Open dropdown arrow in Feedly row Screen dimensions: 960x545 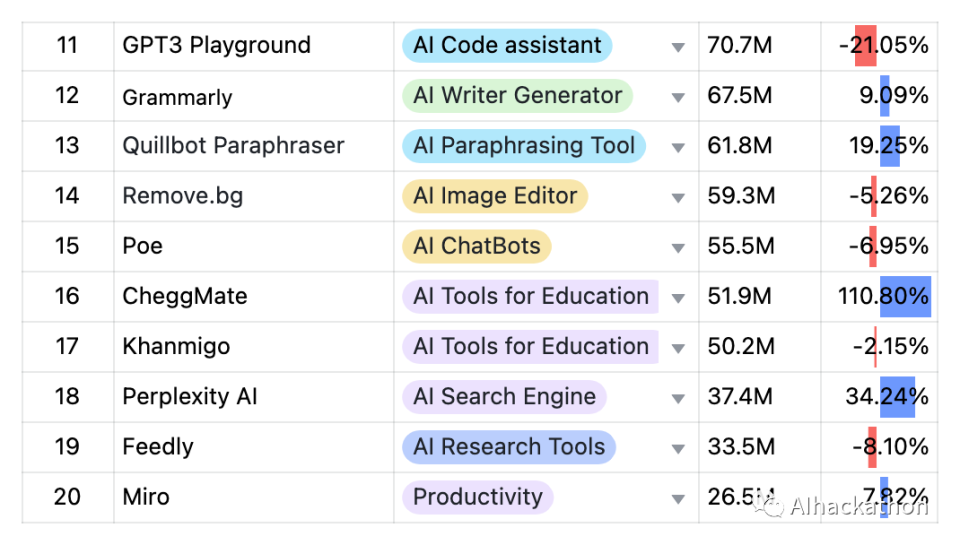pyautogui.click(x=678, y=447)
